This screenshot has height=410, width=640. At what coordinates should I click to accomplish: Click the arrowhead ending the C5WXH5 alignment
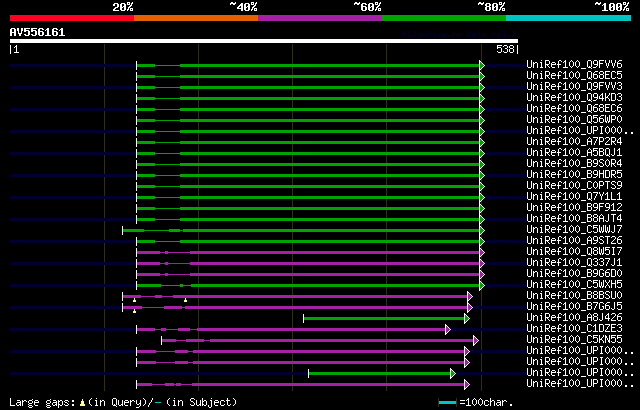(482, 286)
